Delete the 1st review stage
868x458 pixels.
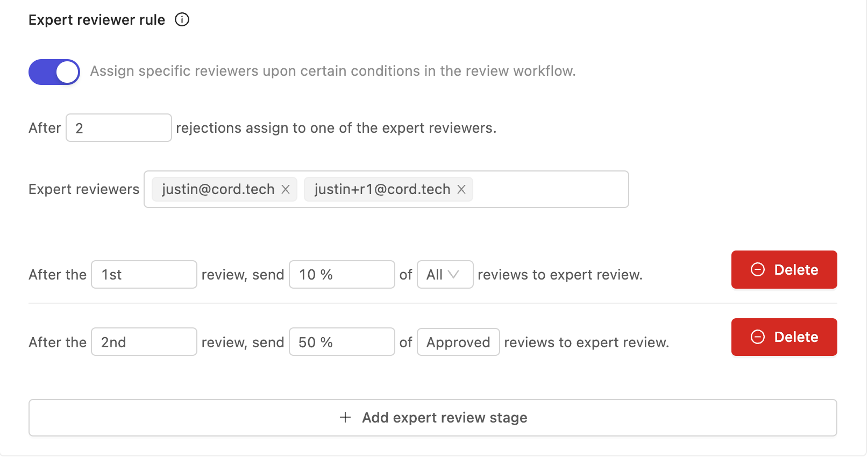pos(784,269)
